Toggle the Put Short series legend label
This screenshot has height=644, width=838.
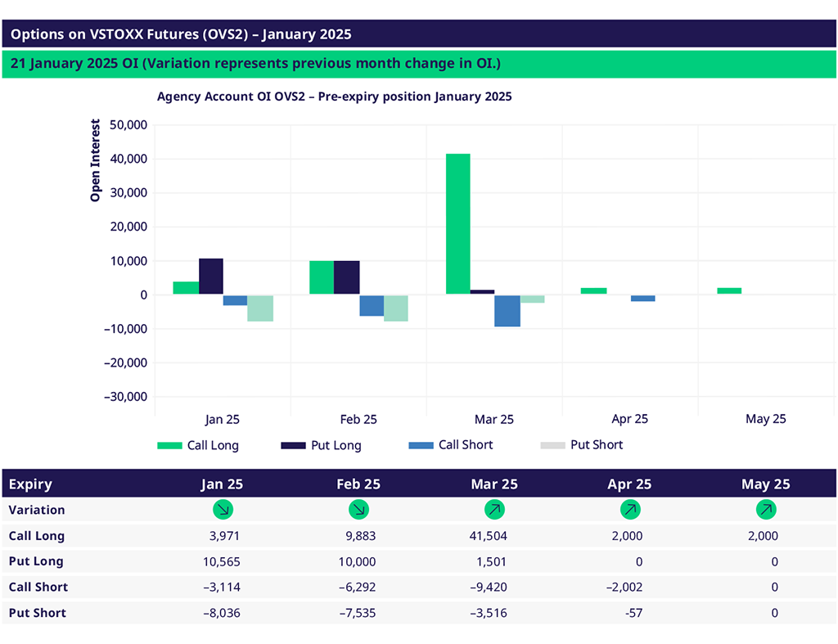coord(597,445)
